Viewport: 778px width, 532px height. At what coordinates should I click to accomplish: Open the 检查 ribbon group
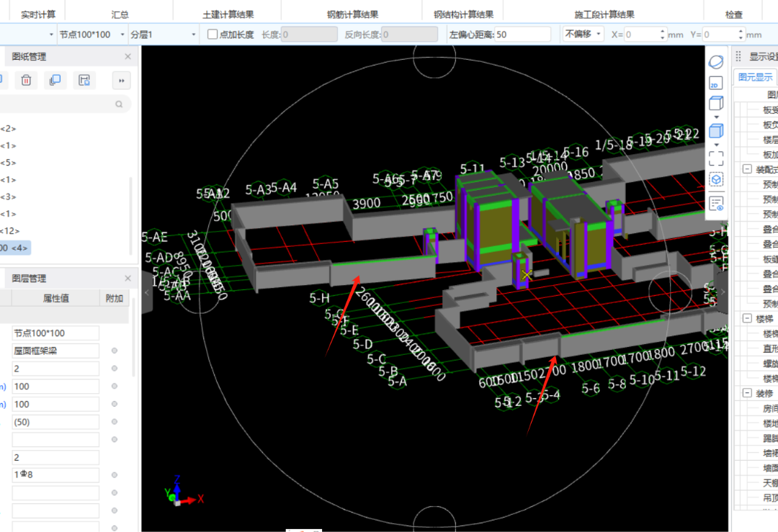[x=734, y=14]
